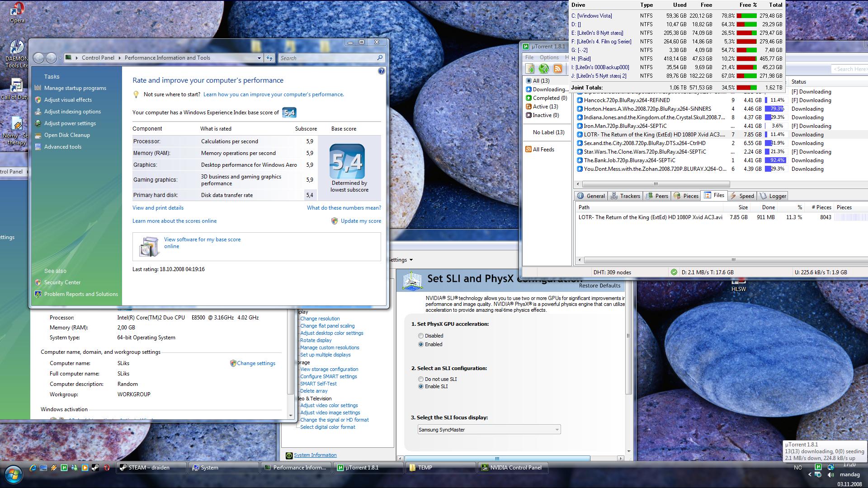Viewport: 868px width, 488px height.
Task: Switch to STEAM – draiden taskbar button
Action: 151,468
